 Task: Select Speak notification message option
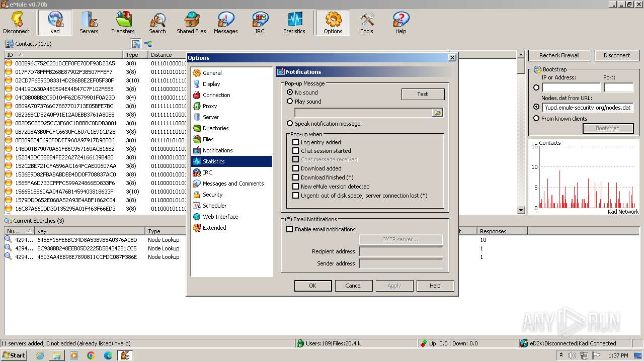click(x=290, y=124)
